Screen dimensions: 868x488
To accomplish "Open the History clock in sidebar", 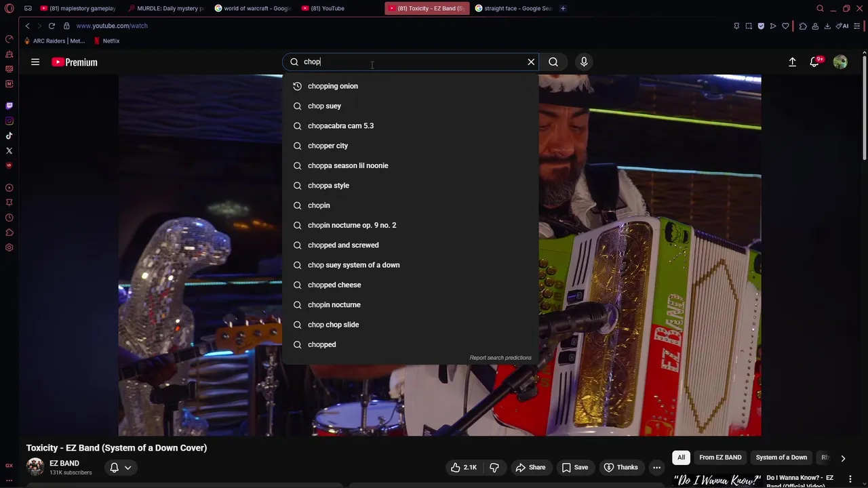I will pyautogui.click(x=9, y=218).
